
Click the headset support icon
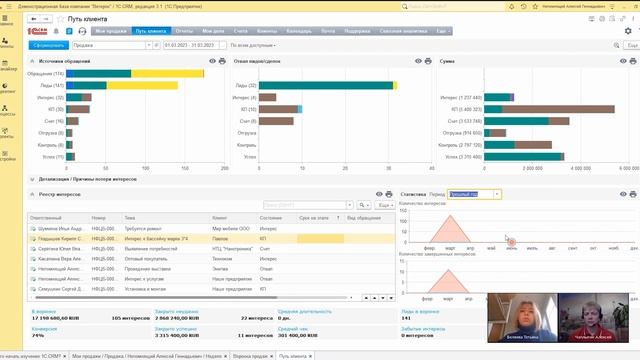pyautogui.click(x=82, y=31)
